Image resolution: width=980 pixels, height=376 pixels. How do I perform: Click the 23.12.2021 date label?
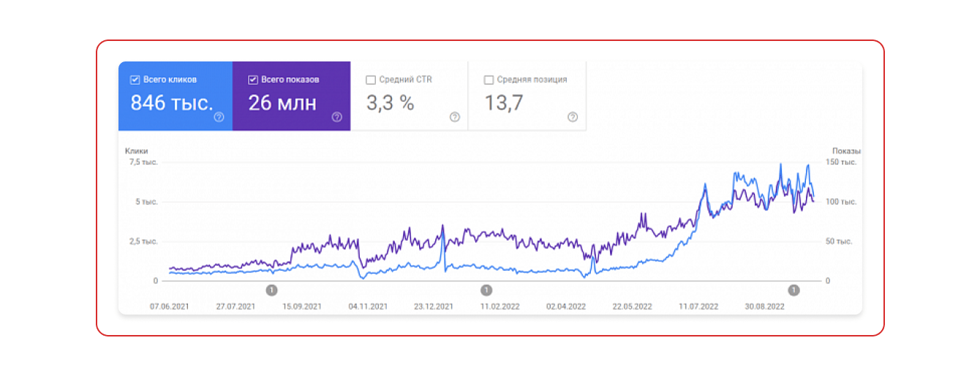tap(434, 307)
